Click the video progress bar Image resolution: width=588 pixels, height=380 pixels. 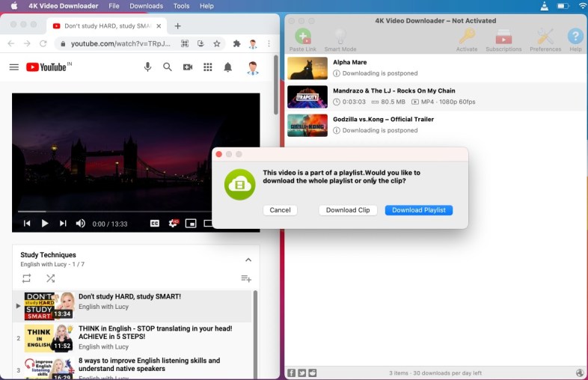point(115,212)
